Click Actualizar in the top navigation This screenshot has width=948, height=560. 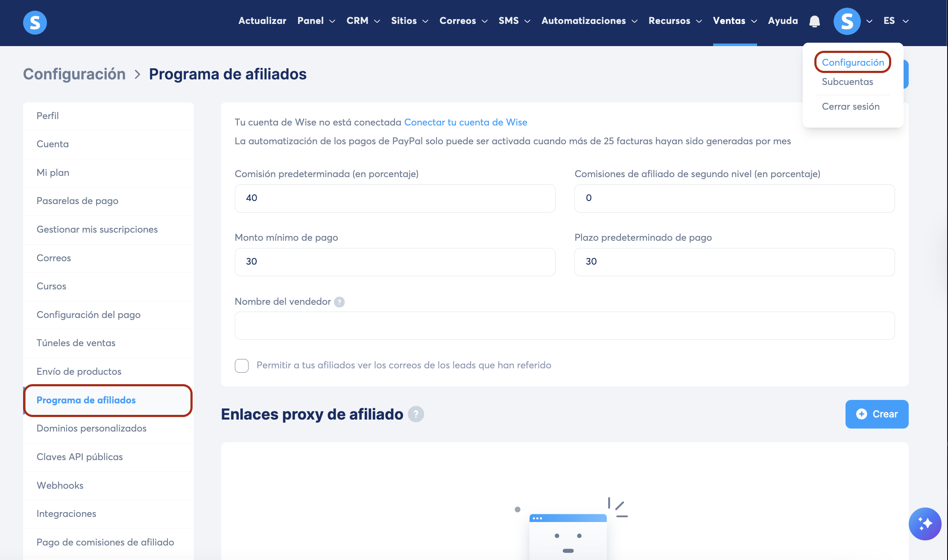coord(262,21)
